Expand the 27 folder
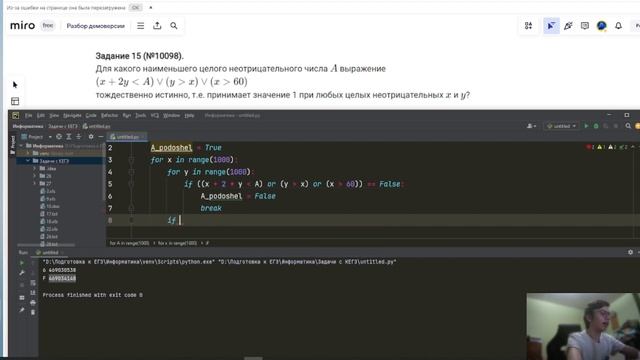The height and width of the screenshot is (360, 640). click(35, 184)
